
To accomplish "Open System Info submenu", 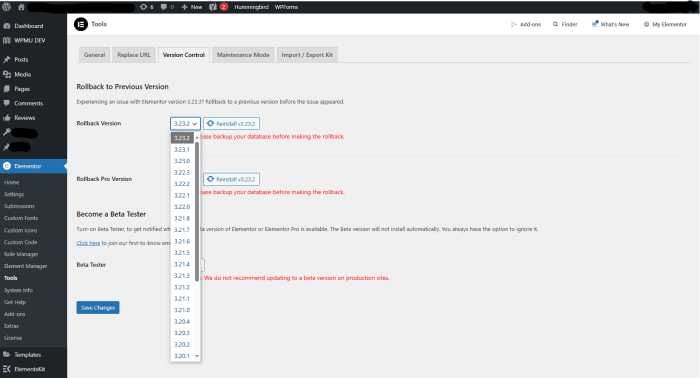I will click(18, 290).
